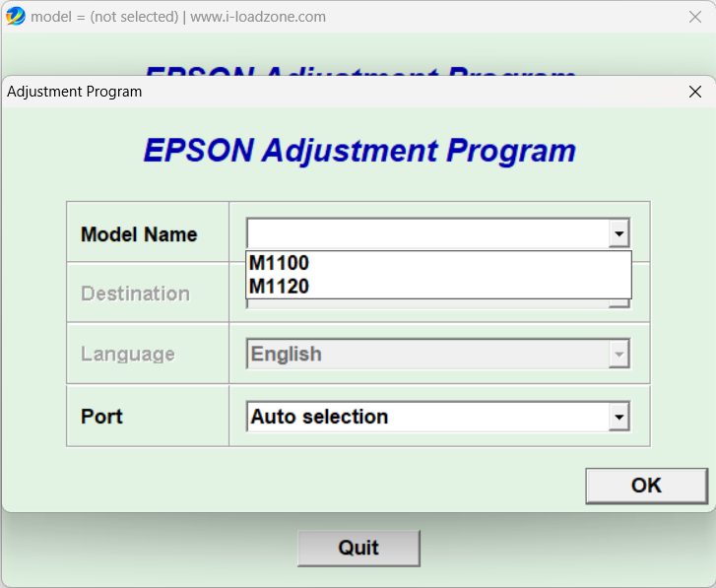
Task: Click the EPSON Adjustment Program heading in dialog
Action: [x=359, y=150]
